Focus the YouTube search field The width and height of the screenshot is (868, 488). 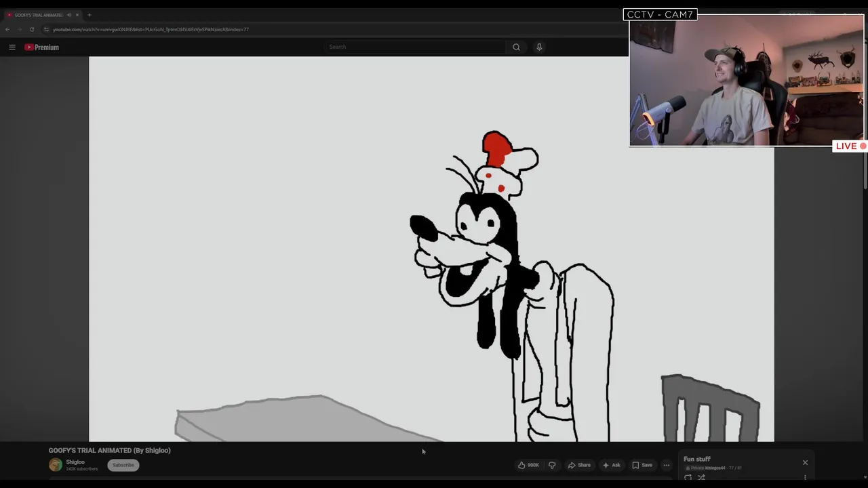(415, 47)
